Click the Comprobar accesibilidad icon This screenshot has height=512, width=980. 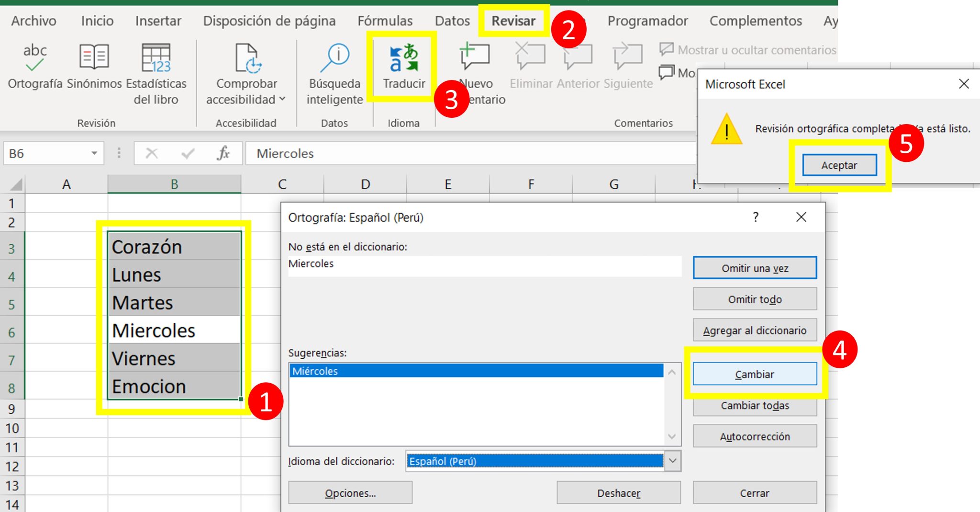(x=247, y=58)
